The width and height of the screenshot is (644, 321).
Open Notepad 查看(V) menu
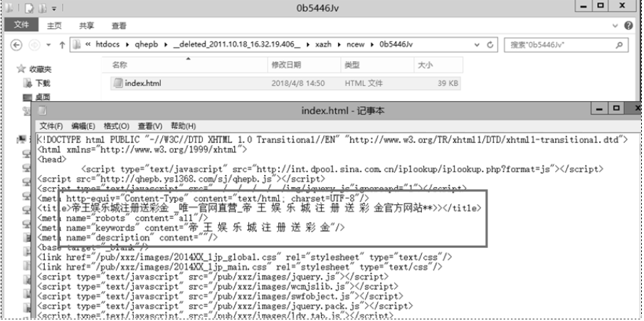(150, 126)
